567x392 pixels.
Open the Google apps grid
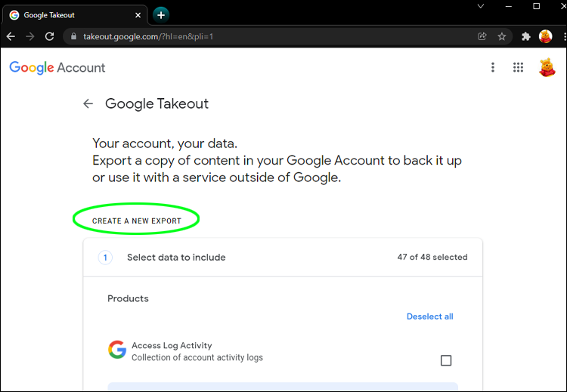(518, 67)
